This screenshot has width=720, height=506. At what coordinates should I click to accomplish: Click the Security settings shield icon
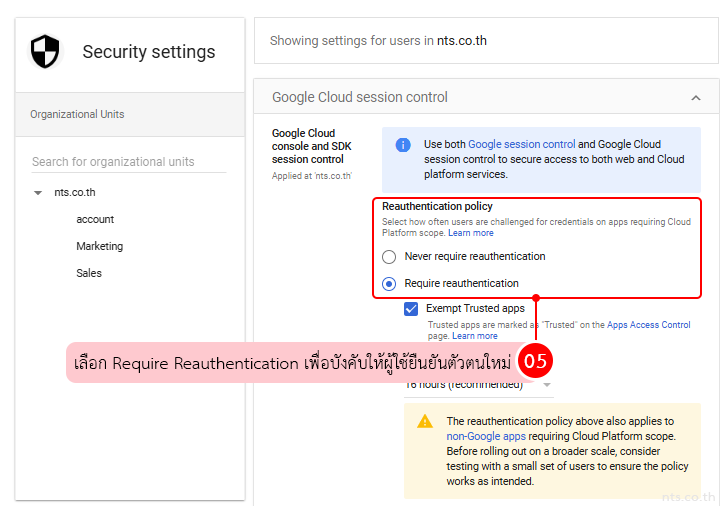[45, 51]
